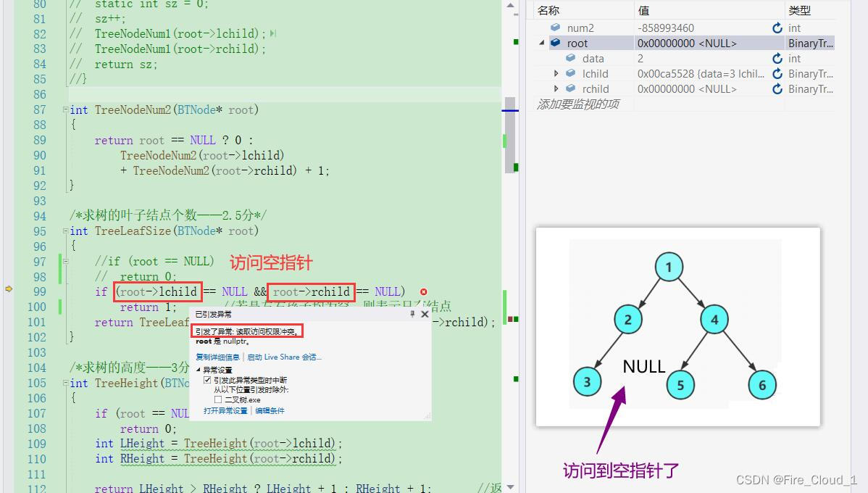Click the tree diagram image

[x=677, y=327]
